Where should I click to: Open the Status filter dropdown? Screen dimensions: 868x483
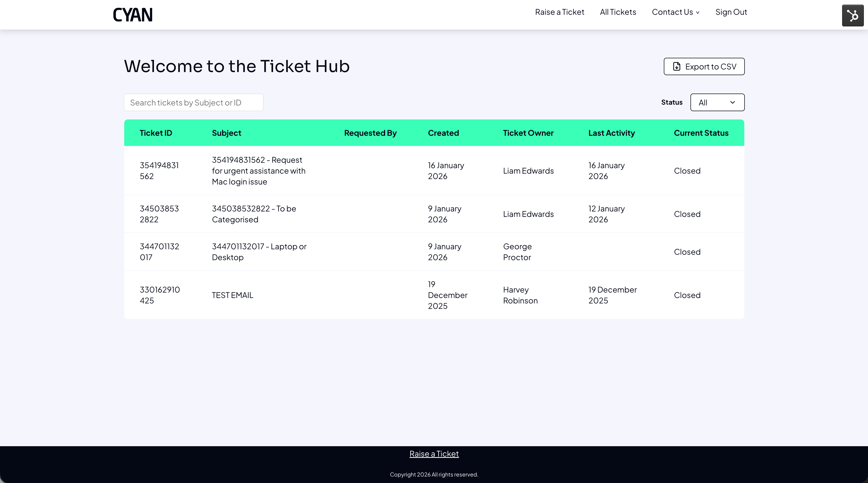point(717,102)
